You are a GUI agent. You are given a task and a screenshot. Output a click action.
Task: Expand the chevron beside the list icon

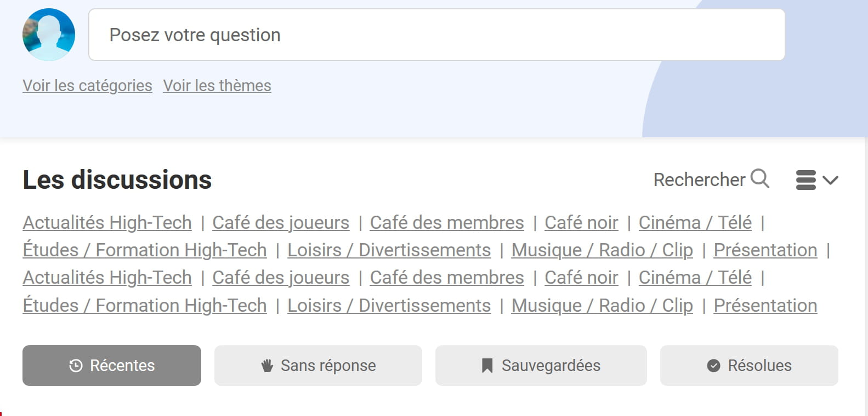pyautogui.click(x=831, y=180)
